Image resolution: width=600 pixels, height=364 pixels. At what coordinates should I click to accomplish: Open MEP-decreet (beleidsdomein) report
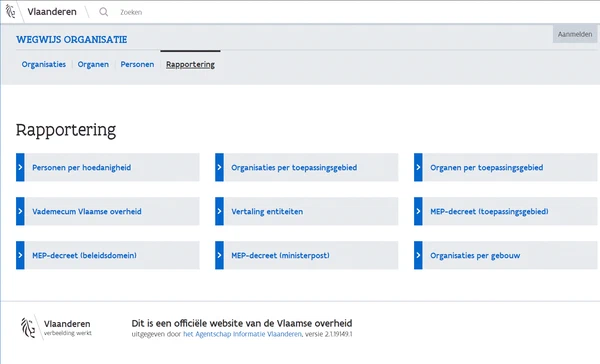coord(108,255)
